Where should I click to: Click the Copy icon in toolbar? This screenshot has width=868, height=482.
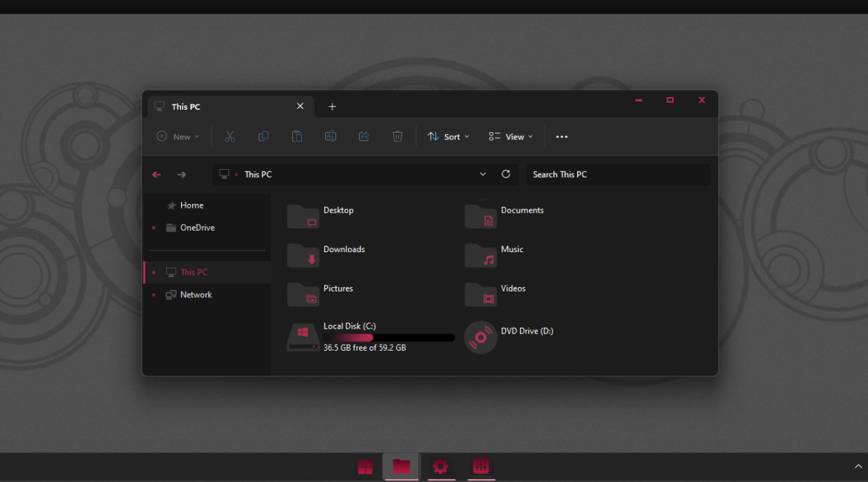(x=263, y=136)
